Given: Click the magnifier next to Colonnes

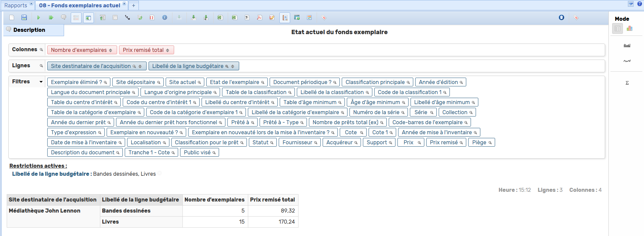Looking at the screenshot, I should coord(41,50).
